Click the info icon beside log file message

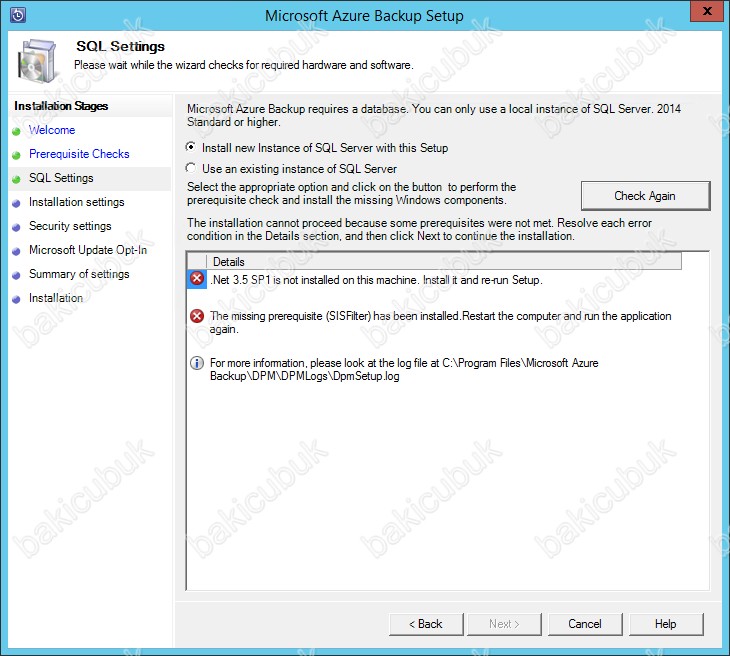click(x=197, y=363)
